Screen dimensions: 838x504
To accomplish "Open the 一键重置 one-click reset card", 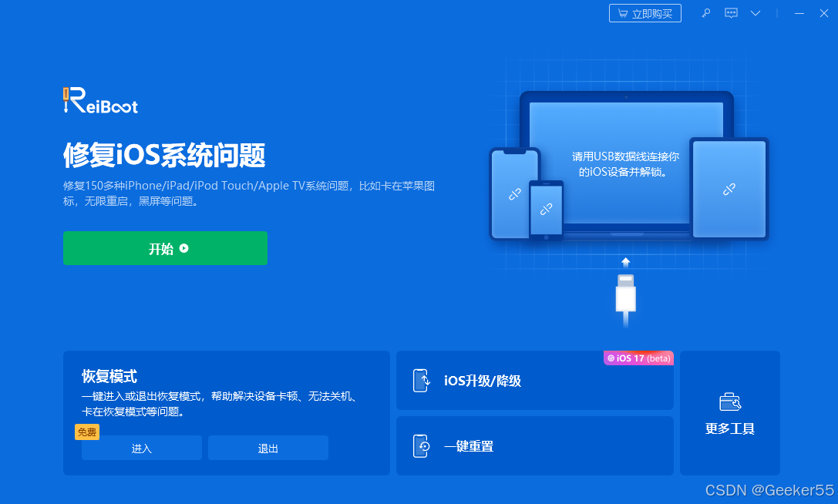I will (534, 445).
